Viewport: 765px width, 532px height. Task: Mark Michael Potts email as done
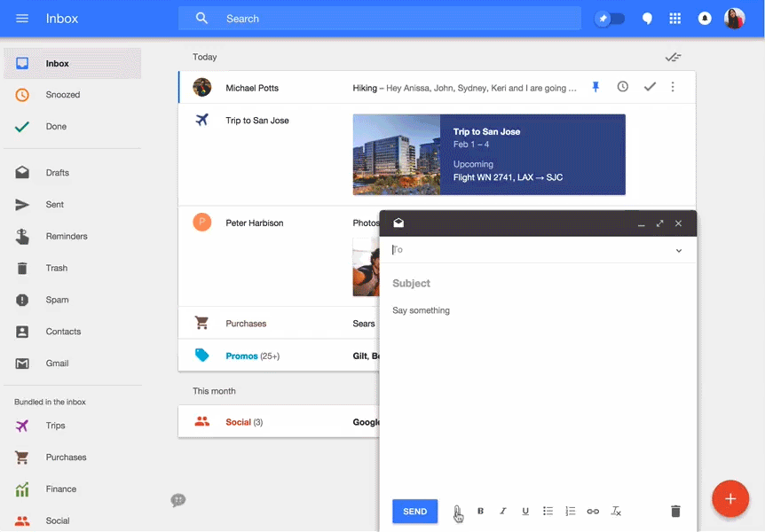tap(650, 87)
